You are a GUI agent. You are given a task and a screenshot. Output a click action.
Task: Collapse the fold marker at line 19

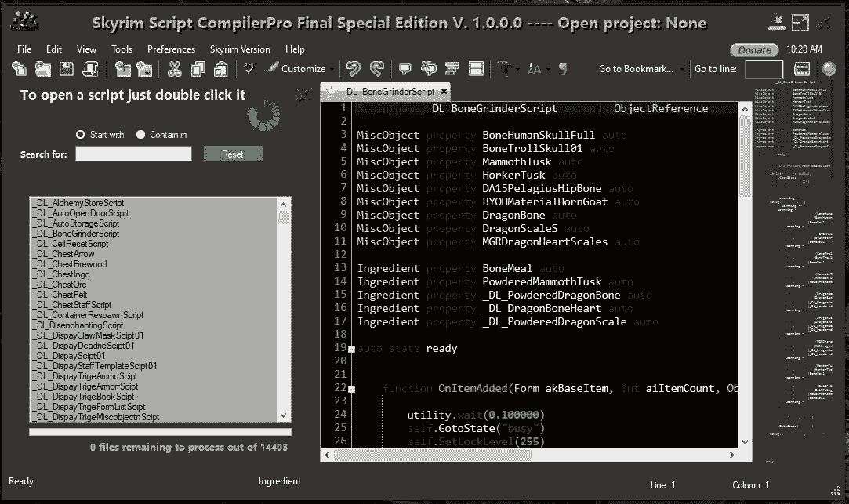point(351,349)
